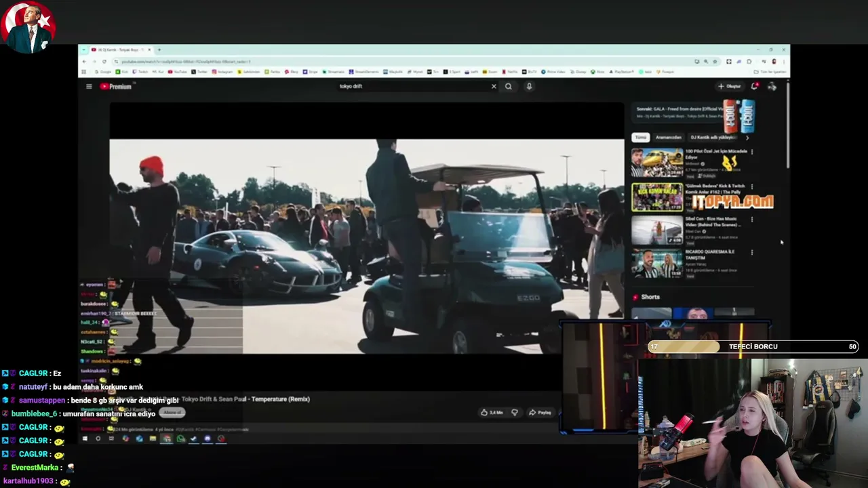Open the Ricardo Quaresma video thumbnail
The height and width of the screenshot is (488, 868).
[x=657, y=264]
